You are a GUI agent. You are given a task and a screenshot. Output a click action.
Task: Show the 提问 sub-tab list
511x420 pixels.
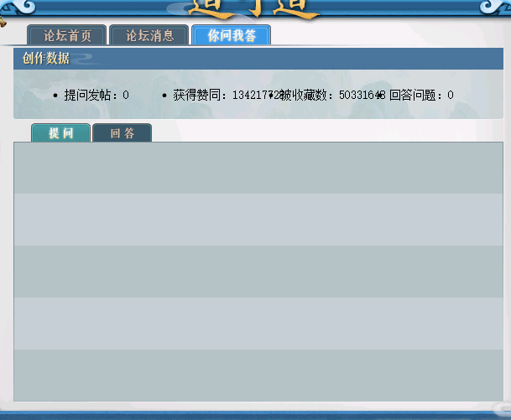coord(60,133)
